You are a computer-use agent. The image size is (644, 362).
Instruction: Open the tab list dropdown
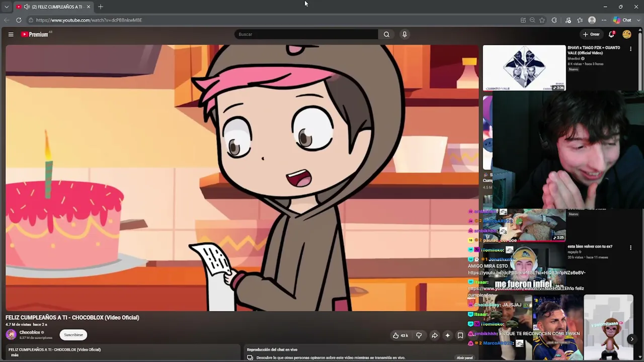click(7, 7)
